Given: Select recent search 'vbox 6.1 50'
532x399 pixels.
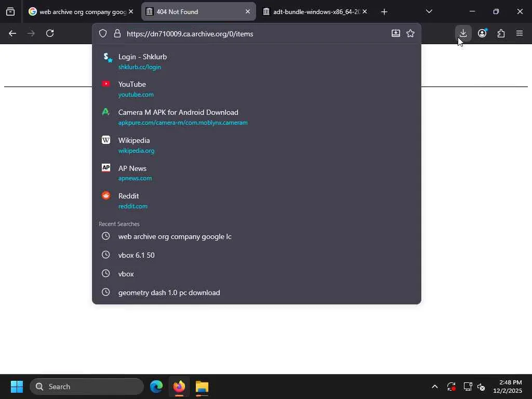Looking at the screenshot, I should (x=257, y=255).
